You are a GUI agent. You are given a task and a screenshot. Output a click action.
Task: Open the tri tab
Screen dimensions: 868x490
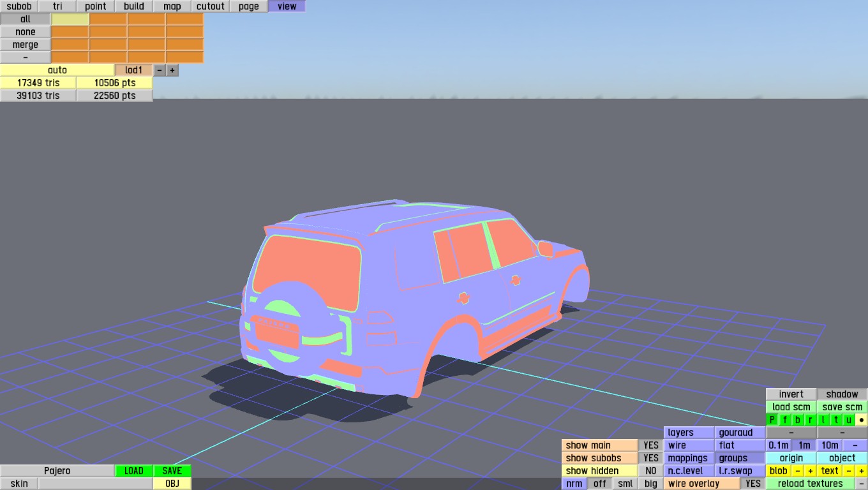[x=57, y=6]
